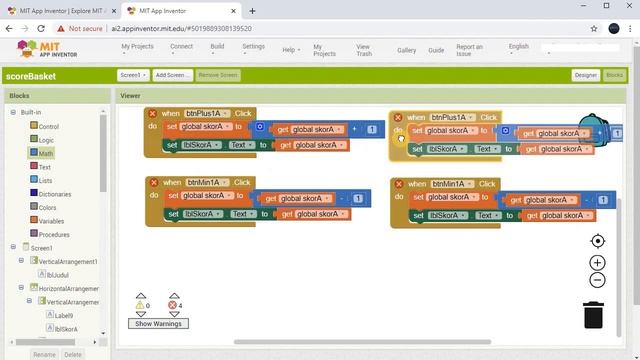Open the Guide link

coord(436,50)
